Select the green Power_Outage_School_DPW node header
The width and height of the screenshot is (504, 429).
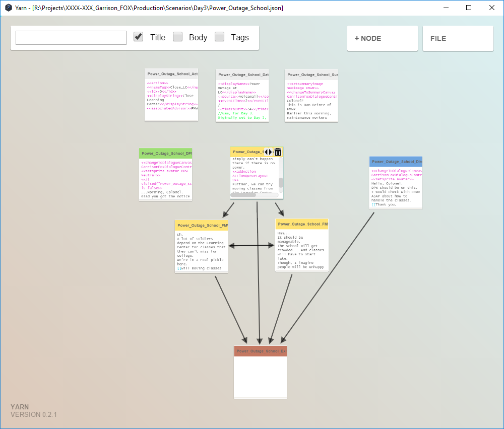[165, 153]
